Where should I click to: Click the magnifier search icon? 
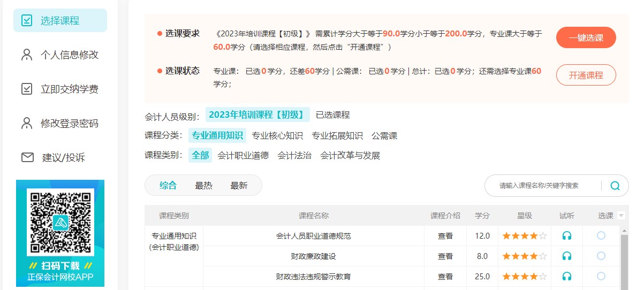(x=615, y=186)
